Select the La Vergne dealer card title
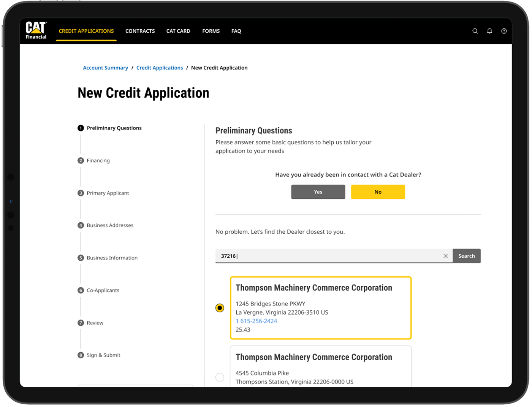Viewport: 532px width, 407px height. [x=314, y=288]
